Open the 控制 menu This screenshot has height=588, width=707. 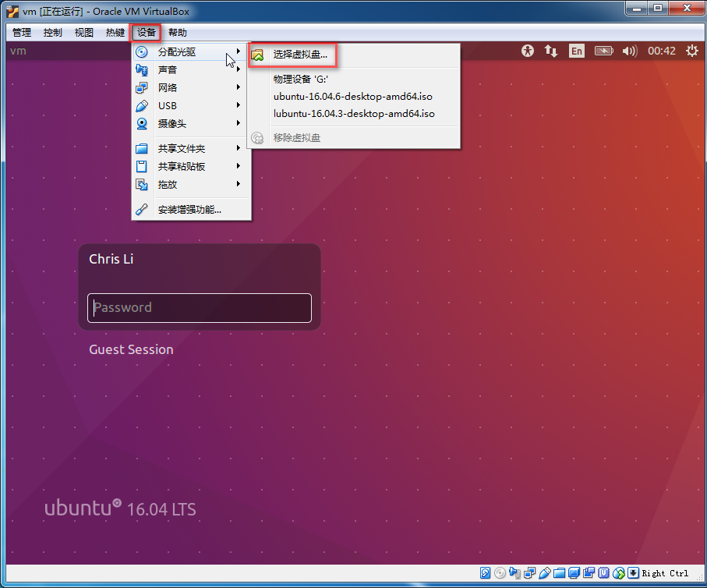click(x=53, y=33)
